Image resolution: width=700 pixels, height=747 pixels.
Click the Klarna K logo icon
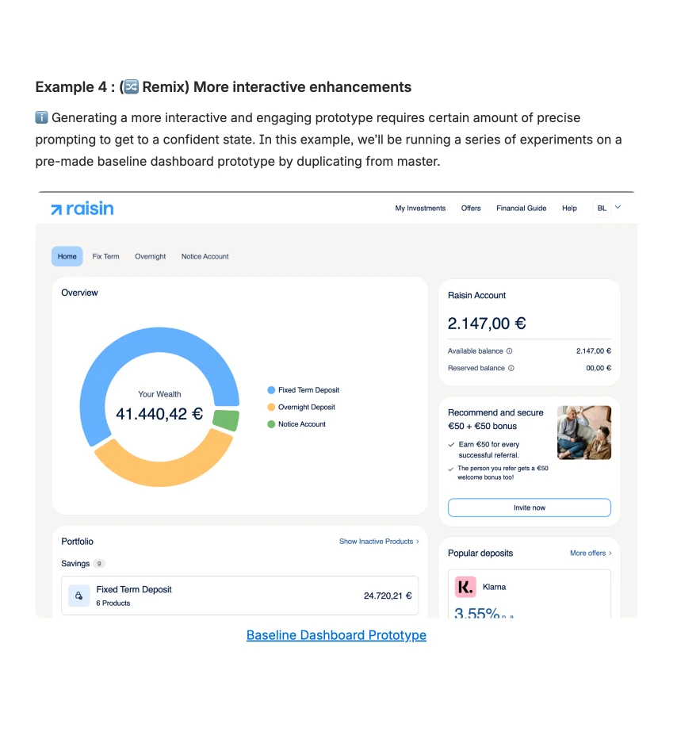465,587
